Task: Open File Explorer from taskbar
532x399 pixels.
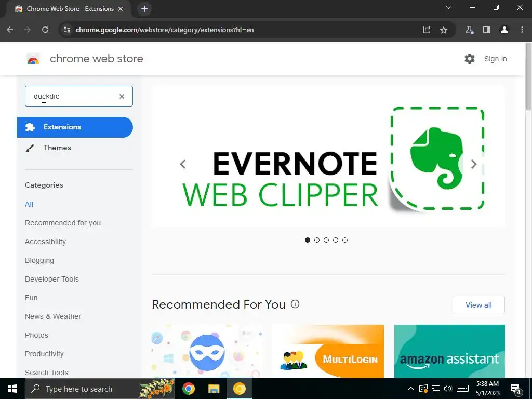Action: point(214,389)
